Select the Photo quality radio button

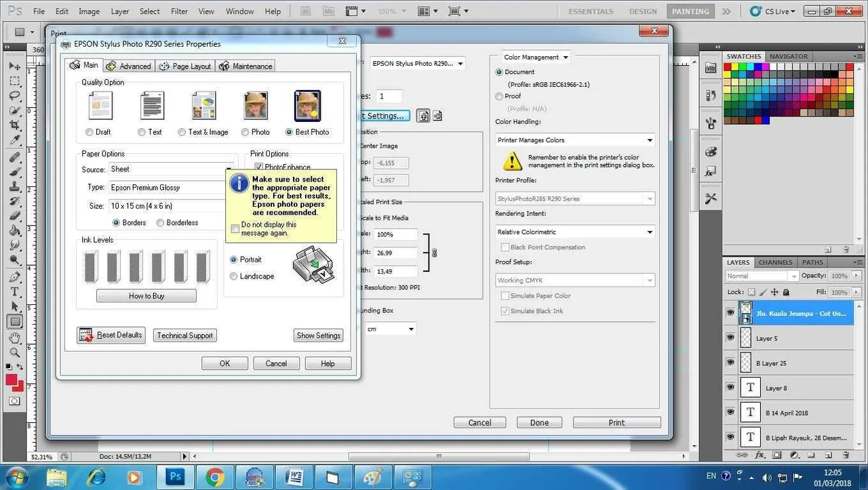pyautogui.click(x=245, y=132)
